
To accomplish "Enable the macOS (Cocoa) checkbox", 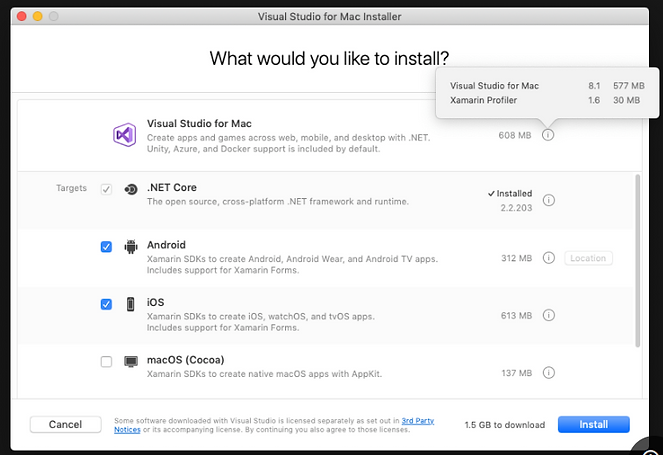I will coord(106,362).
